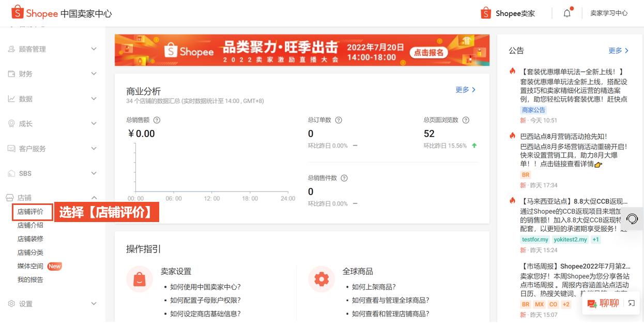Click the 聊聊 chat bubble icon
Viewport: 644px width, 324px height.
(x=592, y=304)
